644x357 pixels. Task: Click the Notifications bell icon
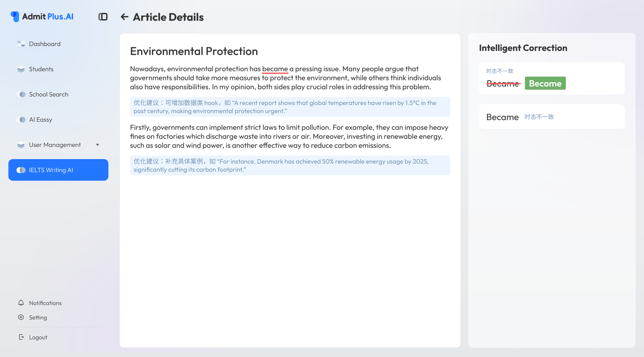pos(21,303)
